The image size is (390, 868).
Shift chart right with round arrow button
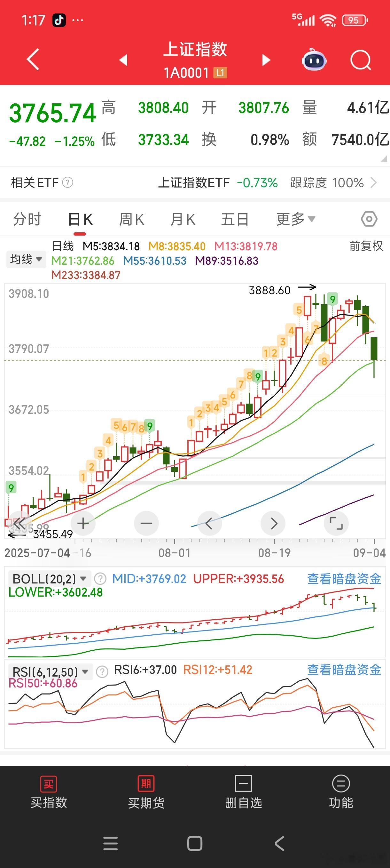tap(273, 523)
